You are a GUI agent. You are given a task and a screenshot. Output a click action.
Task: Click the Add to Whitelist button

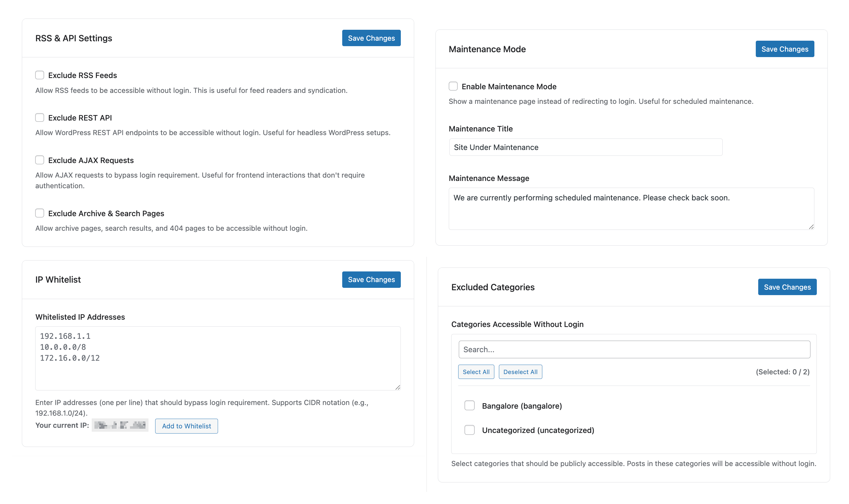coord(186,426)
